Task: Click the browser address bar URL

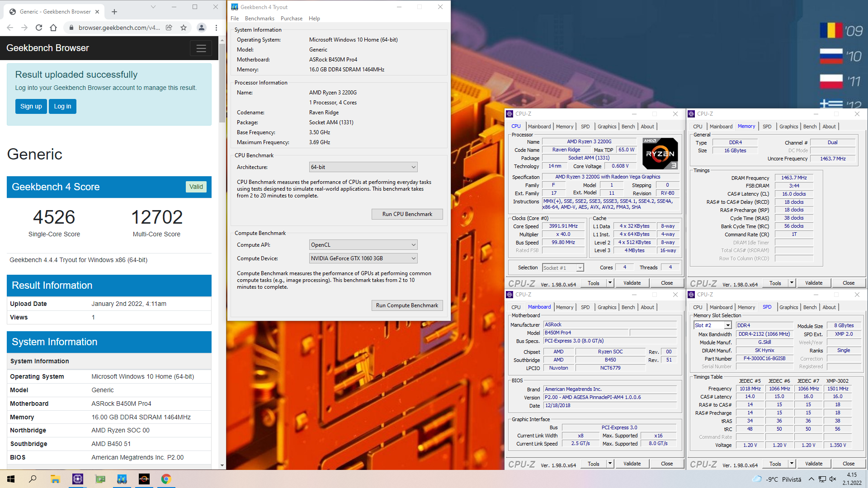Action: click(x=119, y=28)
